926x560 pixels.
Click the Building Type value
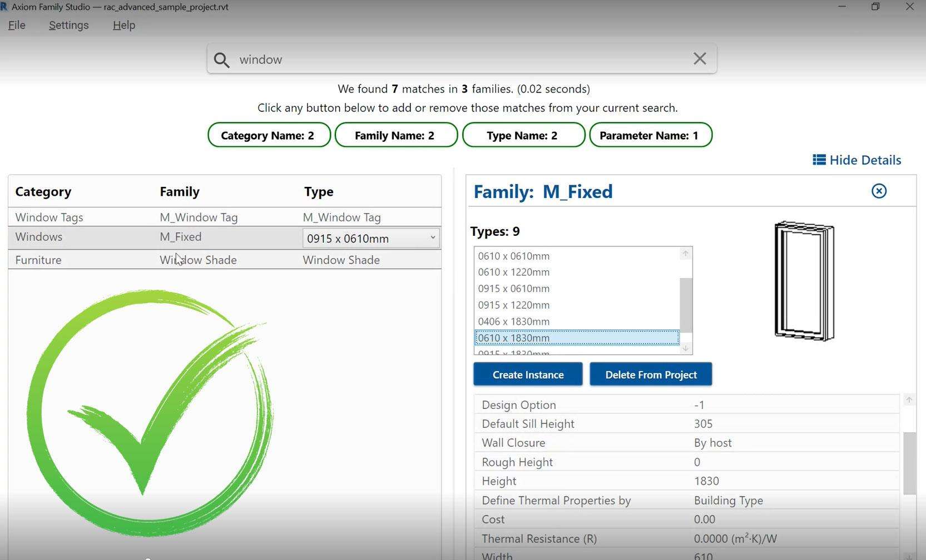point(728,500)
